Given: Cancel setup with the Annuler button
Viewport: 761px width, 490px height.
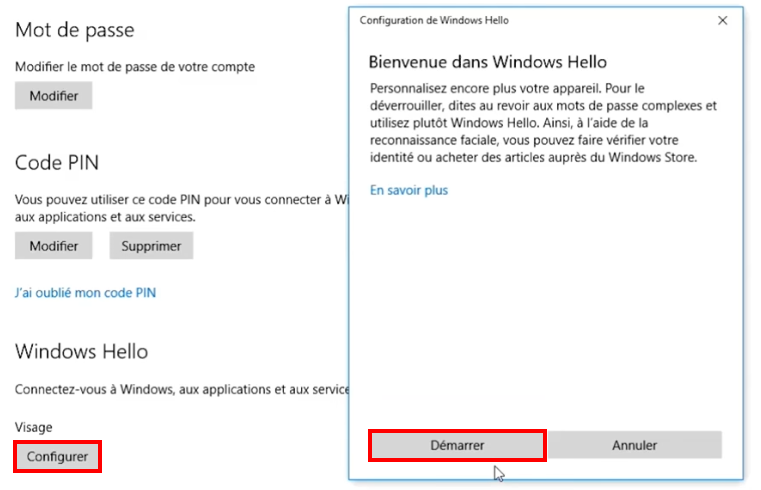Looking at the screenshot, I should pos(635,445).
